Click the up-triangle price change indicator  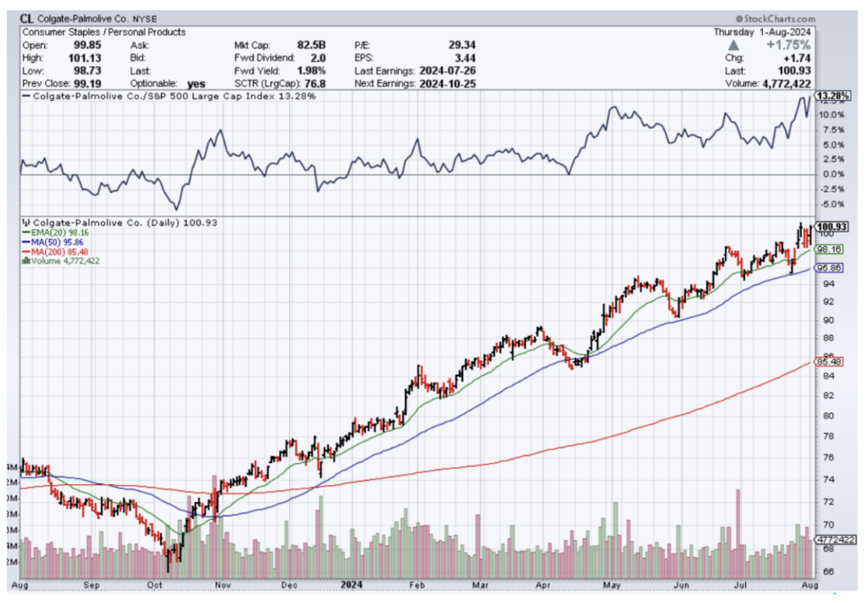tap(733, 45)
